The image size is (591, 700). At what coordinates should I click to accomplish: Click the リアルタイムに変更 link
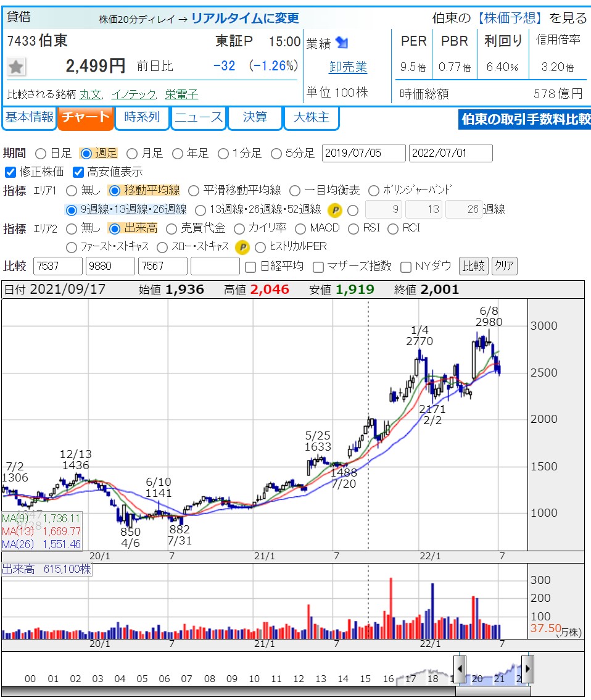pyautogui.click(x=245, y=18)
